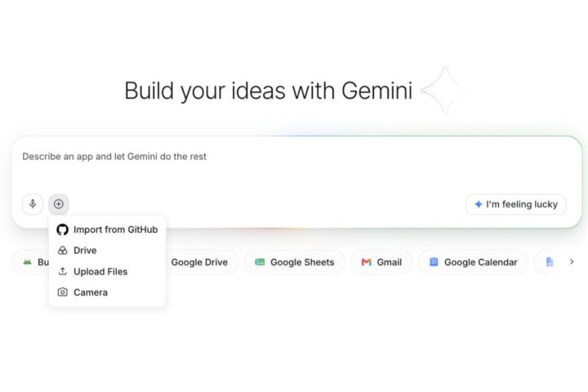This screenshot has height=392, width=588.
Task: Click the GitHub logo icon in menu
Action: (62, 229)
